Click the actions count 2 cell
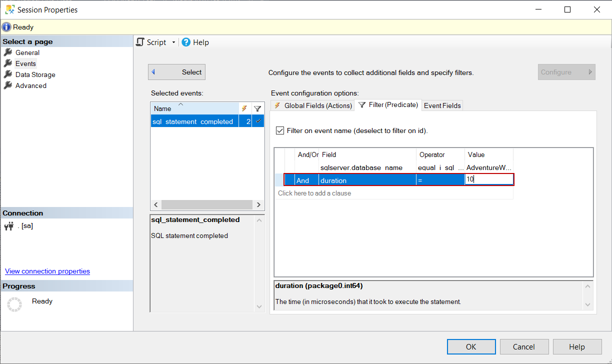Viewport: 612px width, 364px height. [x=245, y=121]
